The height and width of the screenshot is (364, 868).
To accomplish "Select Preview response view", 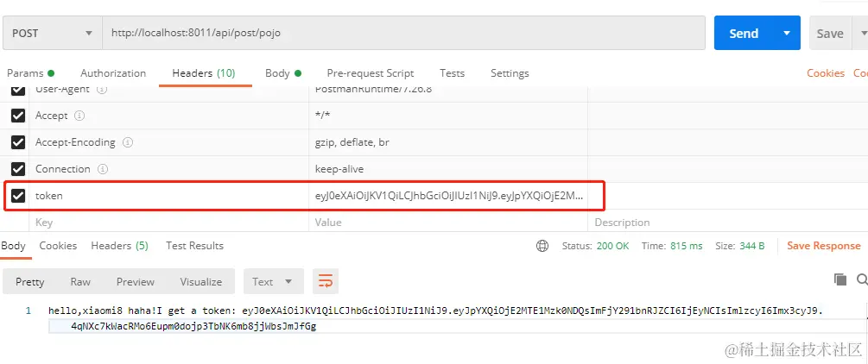I will (x=135, y=281).
